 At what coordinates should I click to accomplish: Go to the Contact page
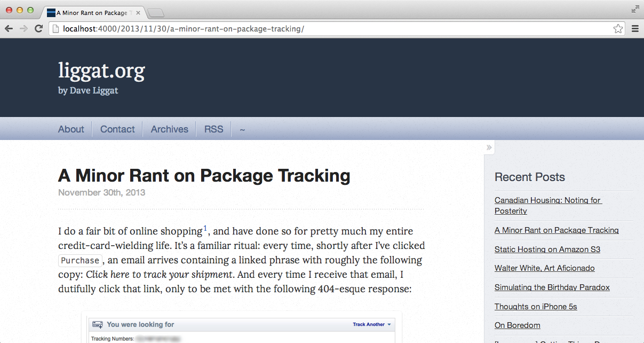[117, 129]
